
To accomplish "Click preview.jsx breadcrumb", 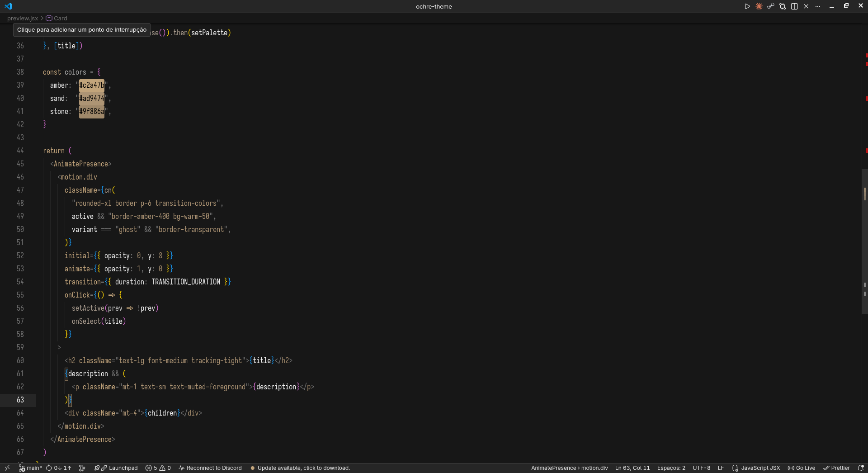I will (23, 19).
